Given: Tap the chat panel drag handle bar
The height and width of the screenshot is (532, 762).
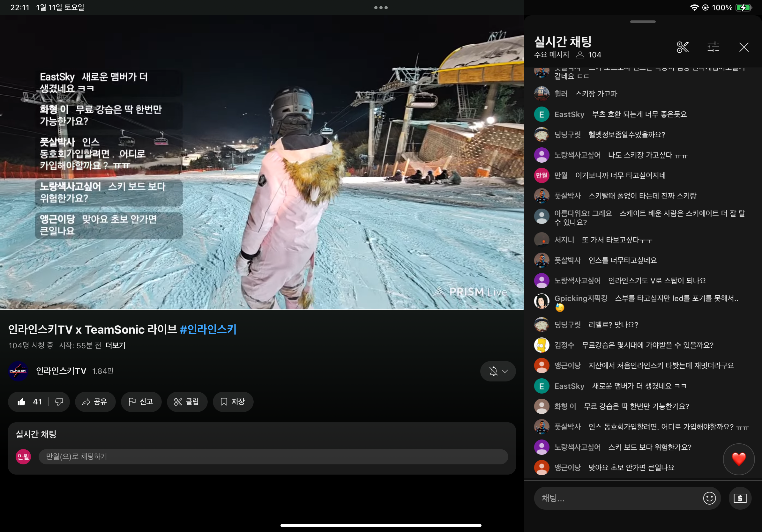Looking at the screenshot, I should tap(643, 22).
